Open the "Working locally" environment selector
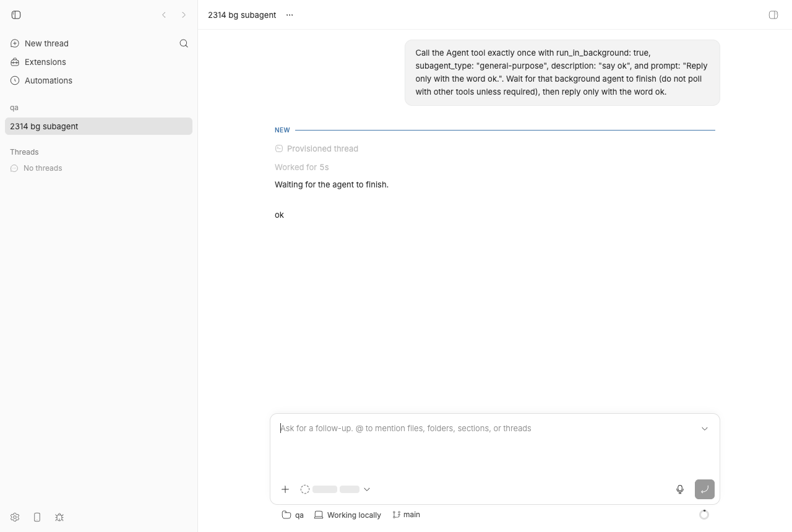792x532 pixels. pyautogui.click(x=348, y=515)
